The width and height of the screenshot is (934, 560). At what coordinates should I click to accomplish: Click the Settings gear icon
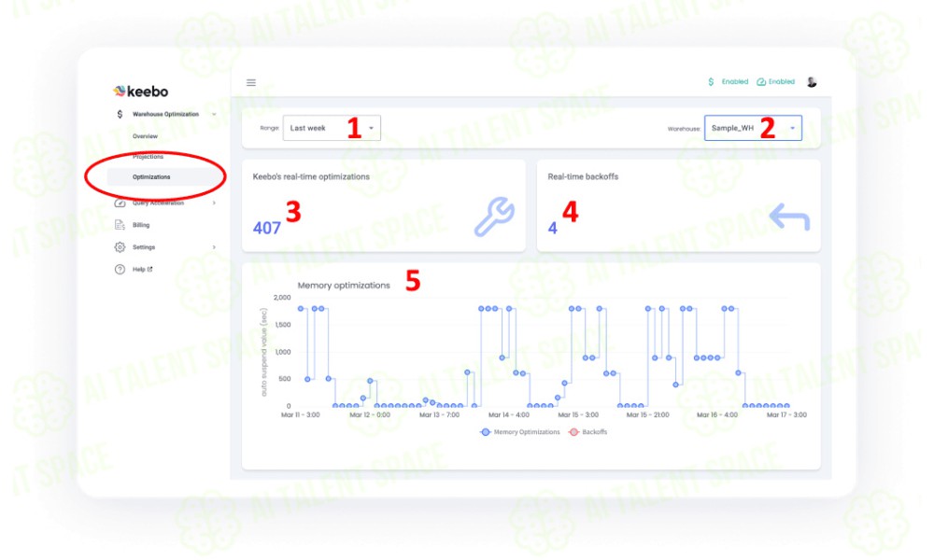tap(120, 247)
